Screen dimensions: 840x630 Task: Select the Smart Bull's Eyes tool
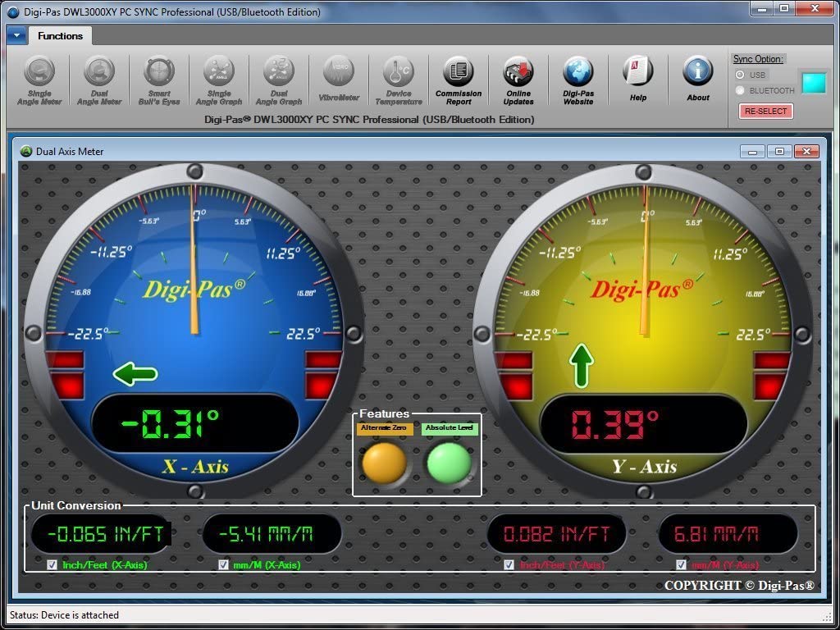pos(159,80)
